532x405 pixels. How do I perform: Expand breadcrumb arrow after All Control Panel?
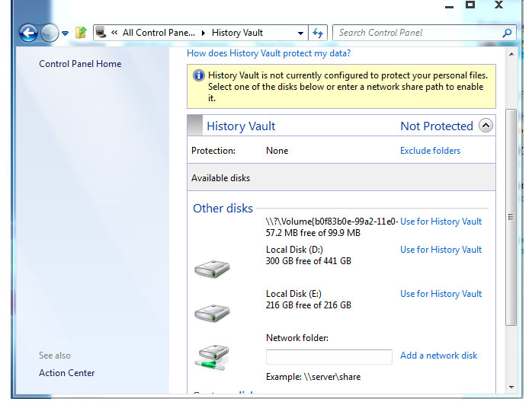(203, 33)
